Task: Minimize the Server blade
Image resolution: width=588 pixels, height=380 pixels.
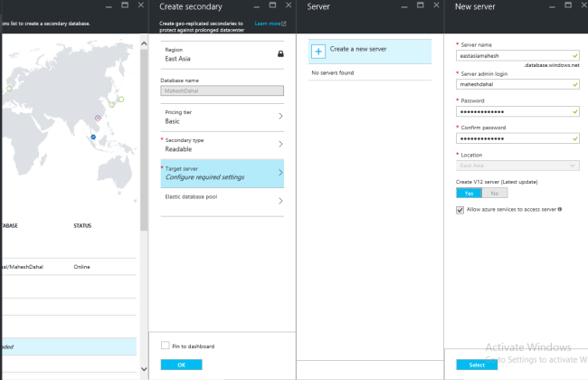Action: coord(404,6)
